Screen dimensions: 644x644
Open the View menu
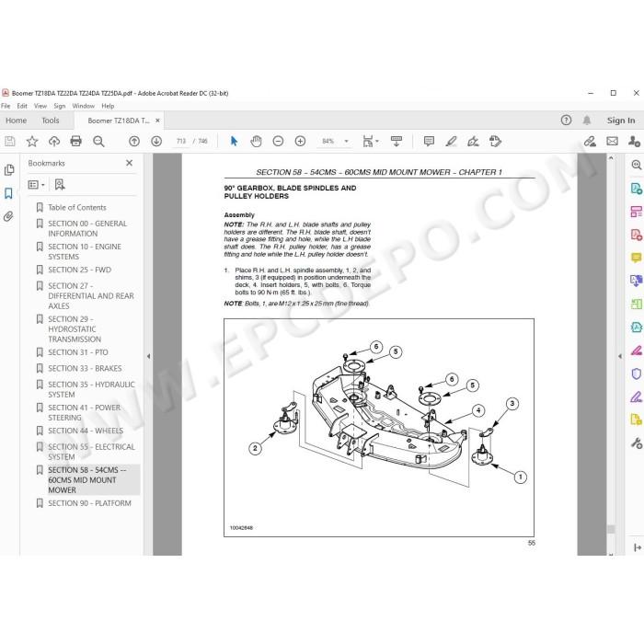(x=40, y=106)
